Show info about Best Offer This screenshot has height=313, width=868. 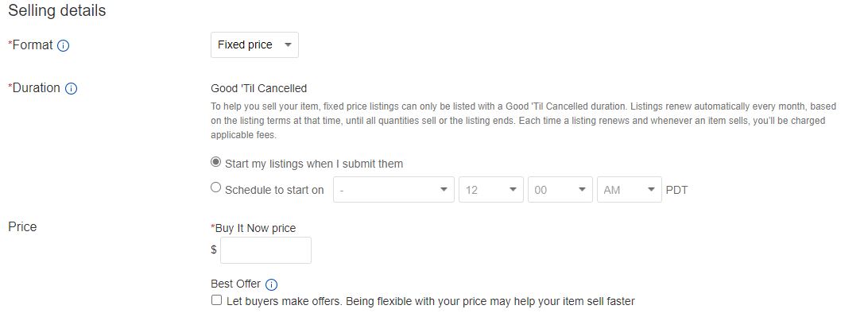click(x=271, y=284)
